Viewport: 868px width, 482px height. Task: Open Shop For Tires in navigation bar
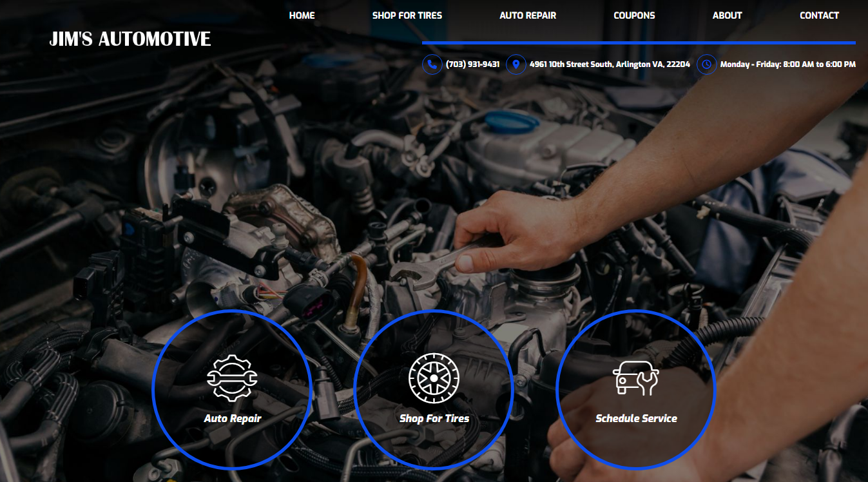pyautogui.click(x=407, y=15)
